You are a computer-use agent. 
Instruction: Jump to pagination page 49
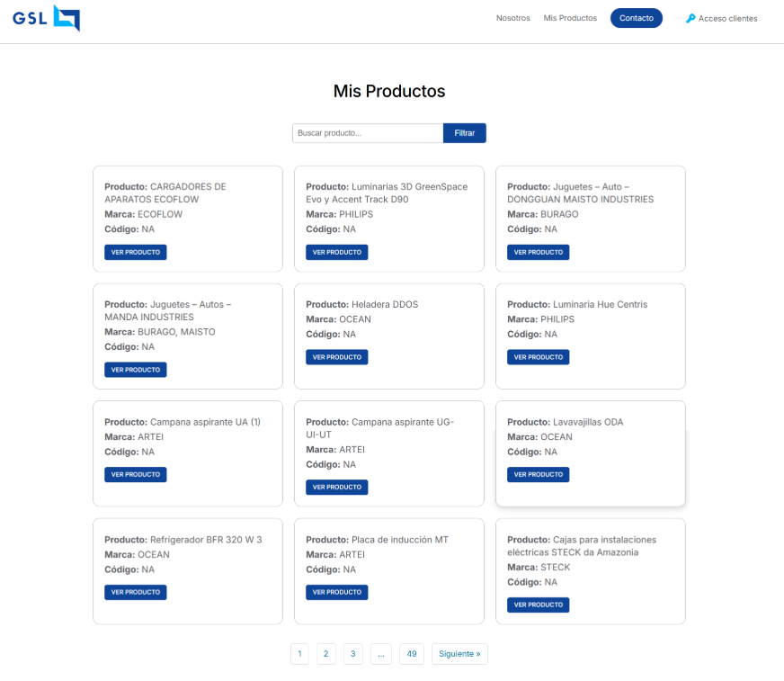[x=412, y=654]
